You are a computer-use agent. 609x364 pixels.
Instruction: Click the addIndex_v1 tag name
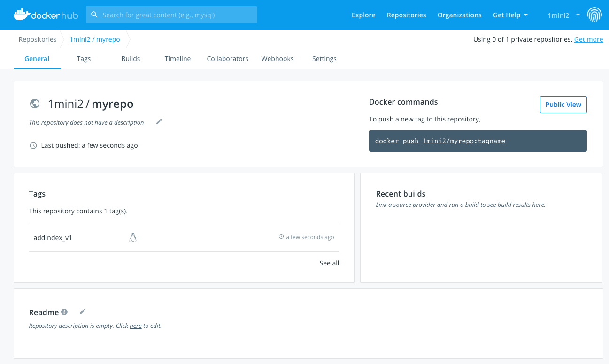click(x=53, y=238)
